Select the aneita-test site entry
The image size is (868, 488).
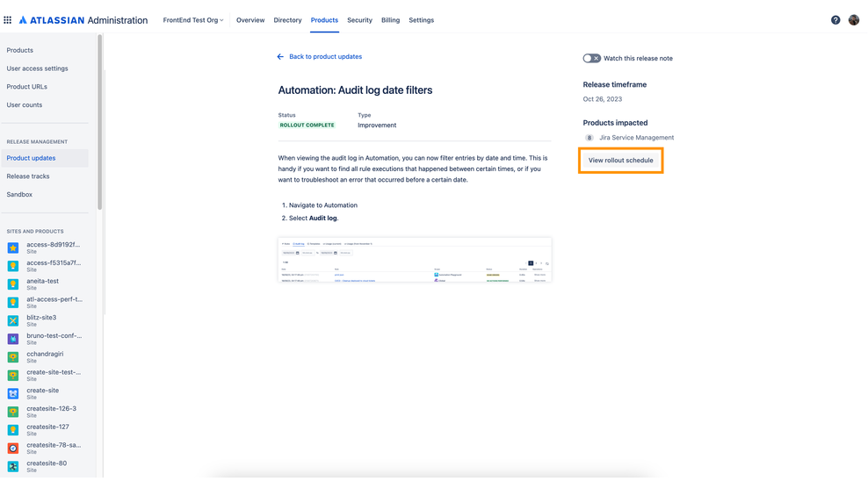coord(44,284)
